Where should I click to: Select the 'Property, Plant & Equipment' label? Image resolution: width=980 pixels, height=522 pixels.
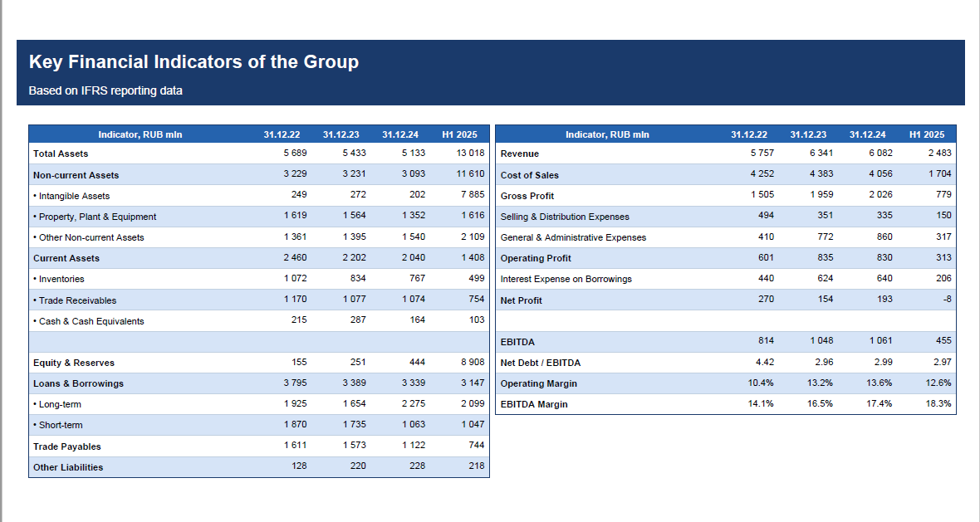(x=96, y=217)
